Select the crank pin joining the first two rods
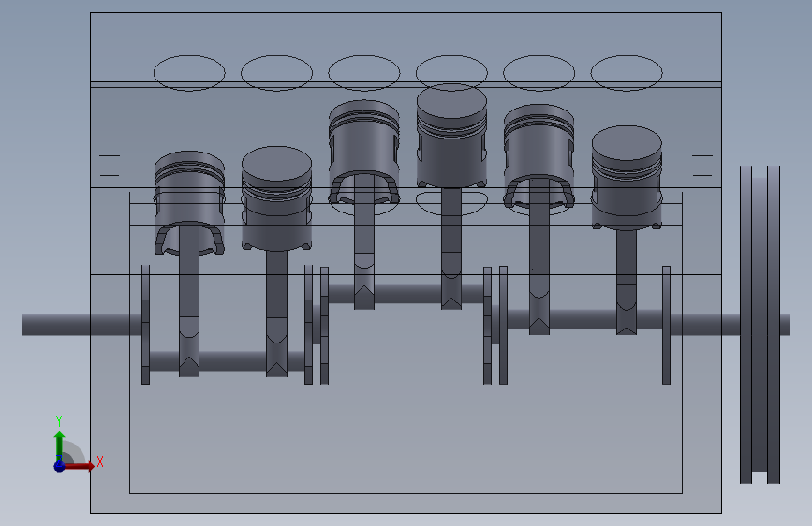Image resolution: width=812 pixels, height=526 pixels. [x=233, y=361]
